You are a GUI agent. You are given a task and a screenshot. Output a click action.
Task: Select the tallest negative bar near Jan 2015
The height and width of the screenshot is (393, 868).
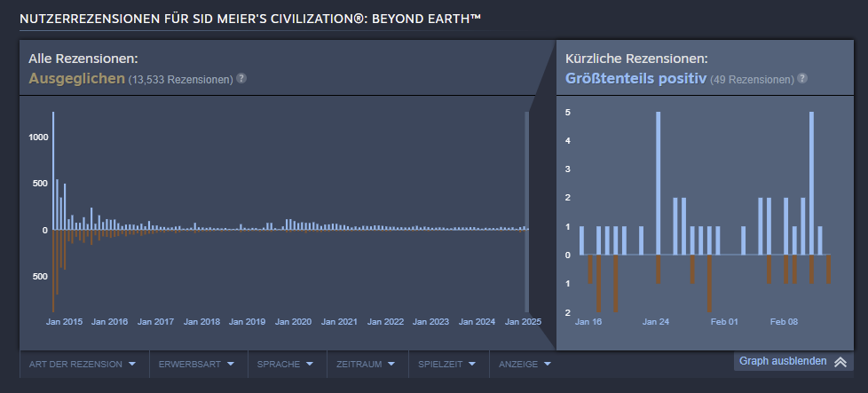point(53,271)
